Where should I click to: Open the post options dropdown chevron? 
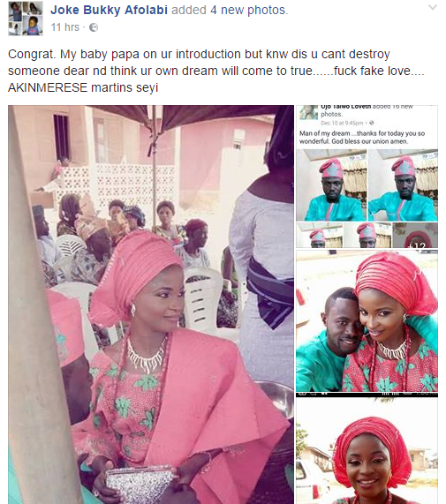[433, 7]
